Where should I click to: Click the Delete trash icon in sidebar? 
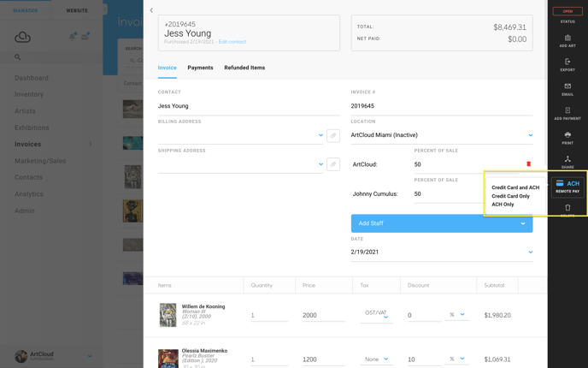(567, 208)
